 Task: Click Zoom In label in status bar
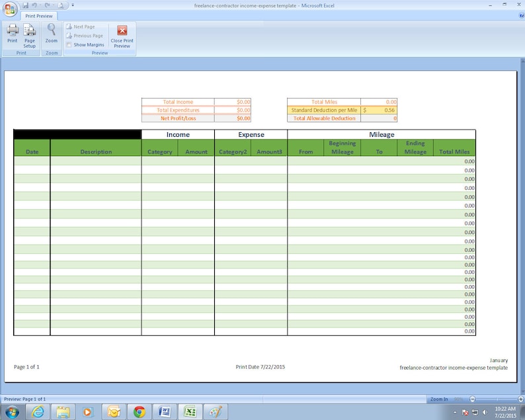pyautogui.click(x=439, y=399)
